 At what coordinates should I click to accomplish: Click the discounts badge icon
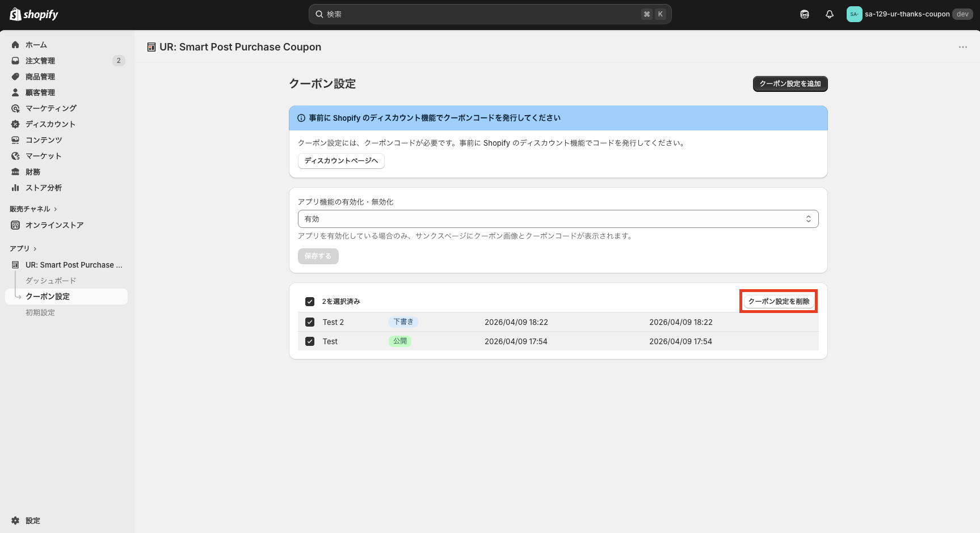[x=15, y=124]
